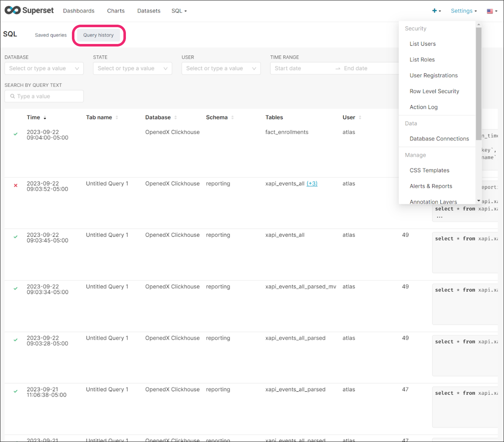Click sort icon on Time column
The height and width of the screenshot is (442, 504).
coord(45,118)
